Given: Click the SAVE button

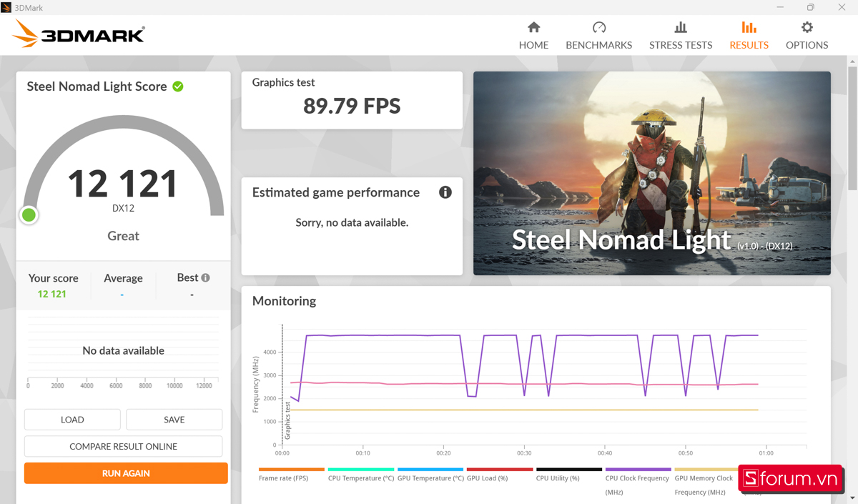Looking at the screenshot, I should coord(174,420).
